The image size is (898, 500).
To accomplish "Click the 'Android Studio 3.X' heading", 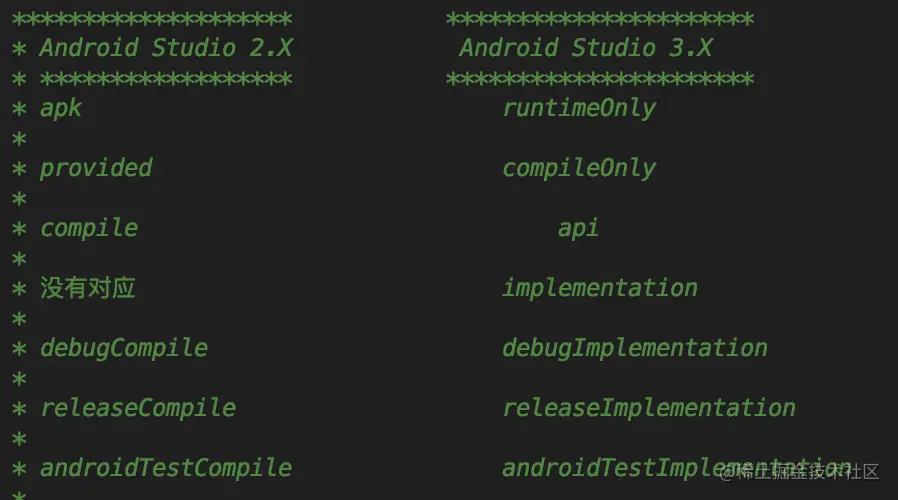I will [x=585, y=48].
